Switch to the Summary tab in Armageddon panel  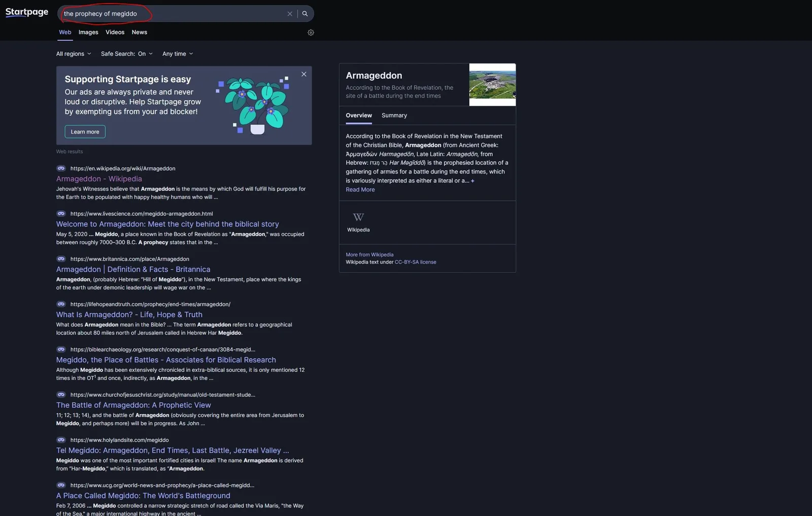click(394, 115)
